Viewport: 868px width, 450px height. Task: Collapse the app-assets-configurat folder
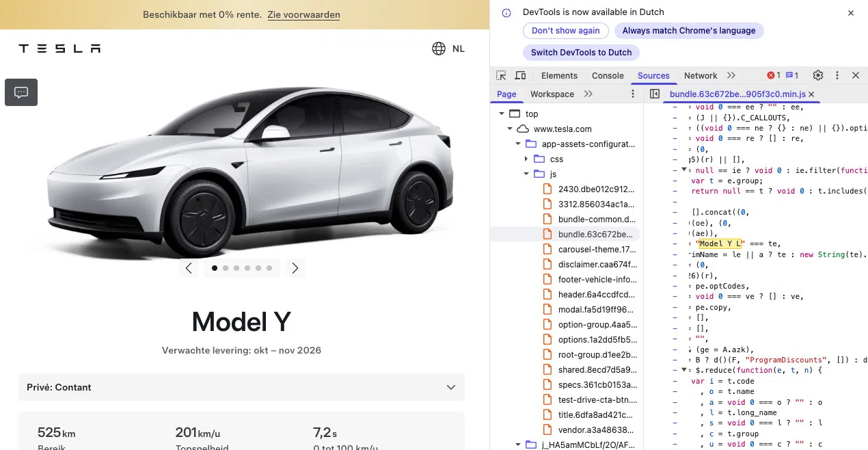point(518,144)
